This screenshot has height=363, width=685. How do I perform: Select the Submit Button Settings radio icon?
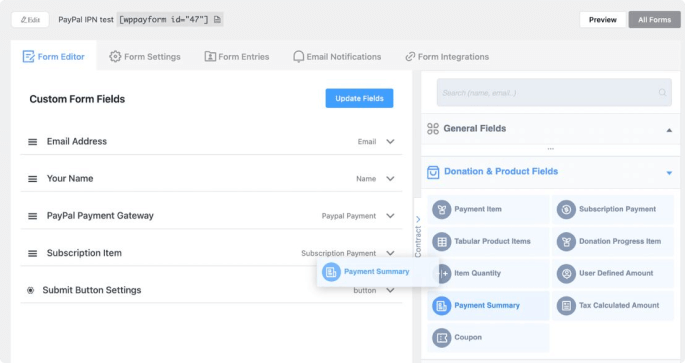tap(31, 290)
